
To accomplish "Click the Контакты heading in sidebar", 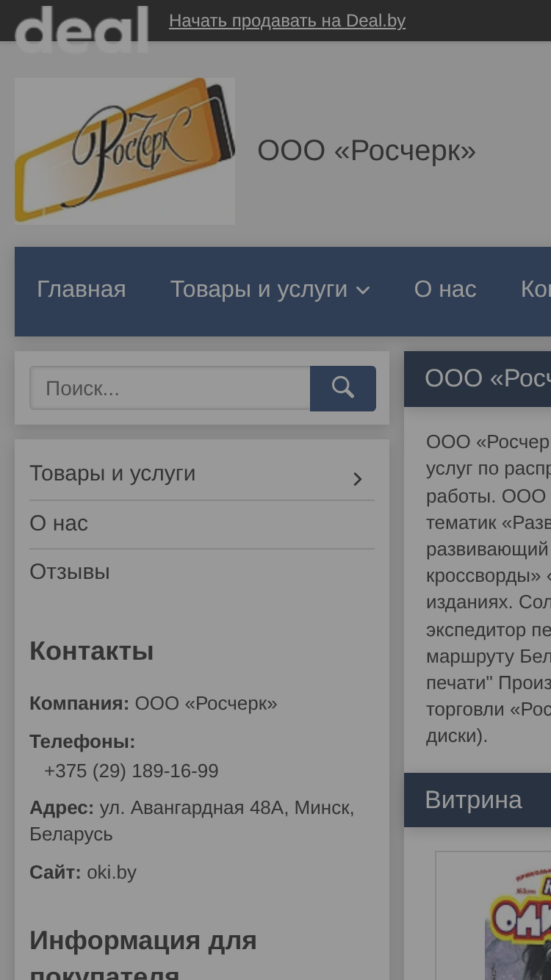I will point(92,651).
